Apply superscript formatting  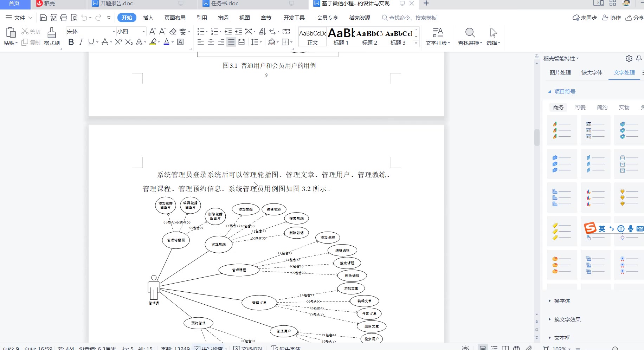(x=119, y=42)
